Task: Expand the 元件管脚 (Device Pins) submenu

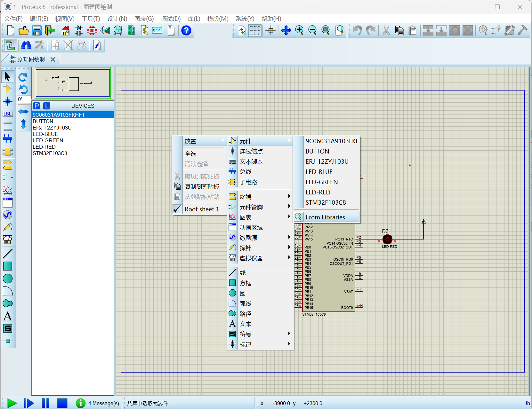Action: pyautogui.click(x=260, y=207)
